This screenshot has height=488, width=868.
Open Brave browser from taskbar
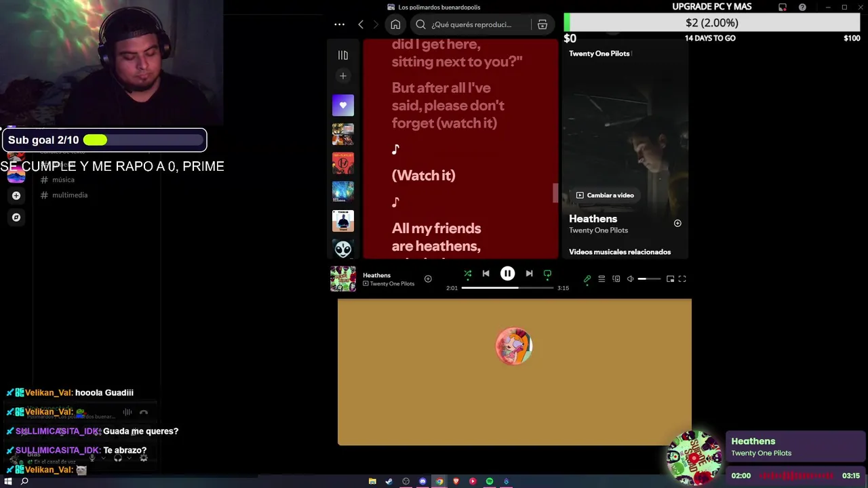point(456,481)
